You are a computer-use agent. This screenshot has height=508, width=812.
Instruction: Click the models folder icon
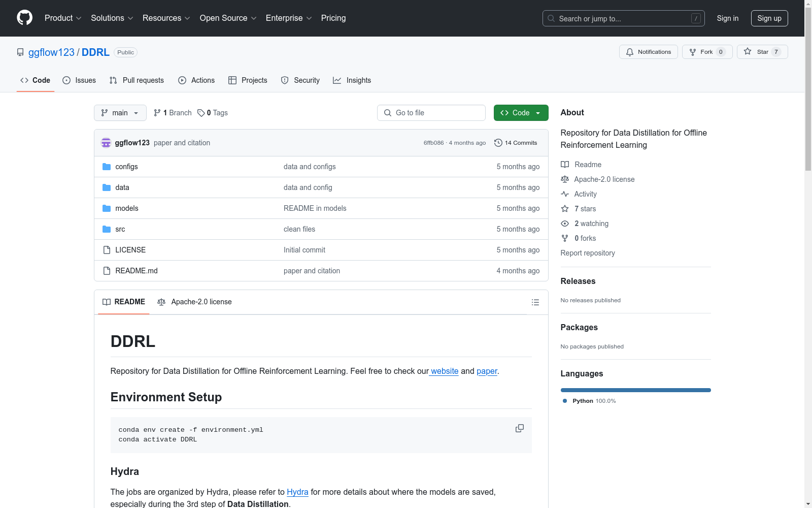pos(107,208)
